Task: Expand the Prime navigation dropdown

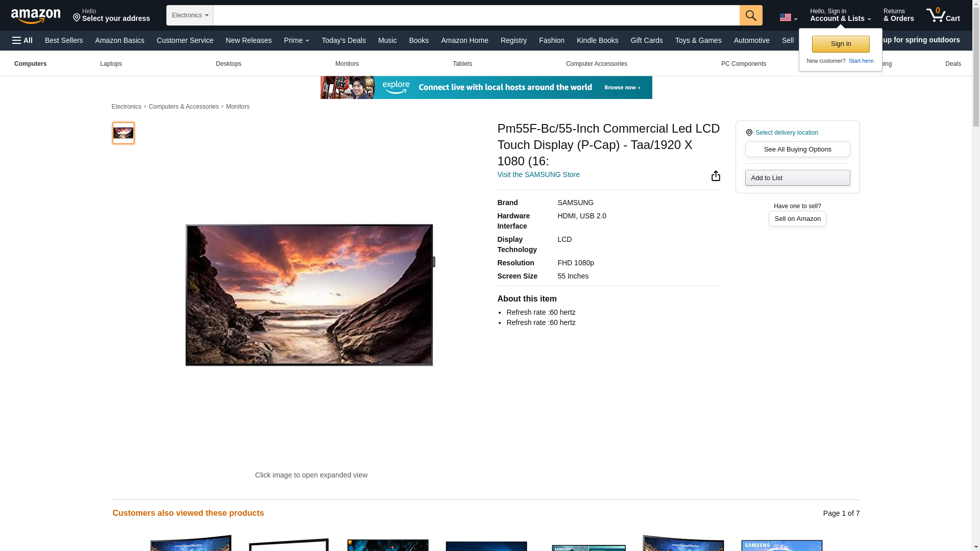Action: 296,40
